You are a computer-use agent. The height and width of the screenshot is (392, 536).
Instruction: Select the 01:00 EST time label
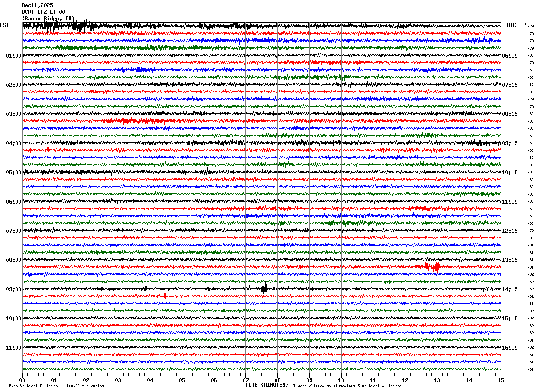pos(14,56)
